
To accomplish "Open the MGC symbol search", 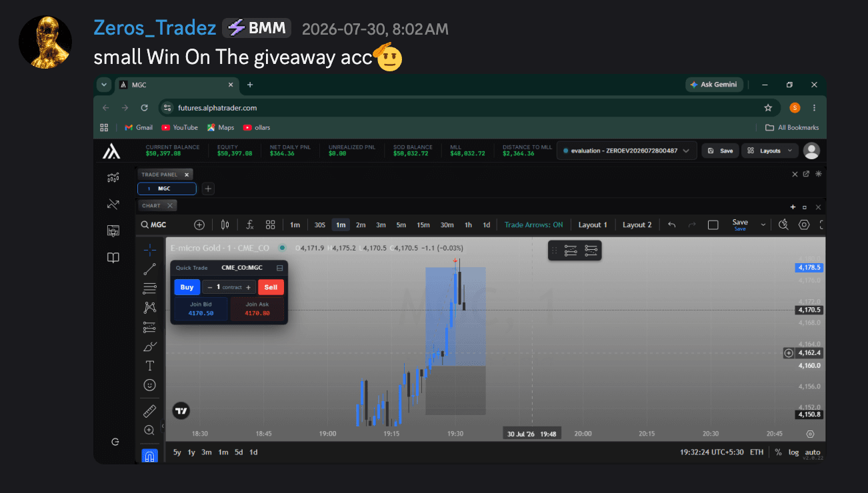I will [x=153, y=225].
